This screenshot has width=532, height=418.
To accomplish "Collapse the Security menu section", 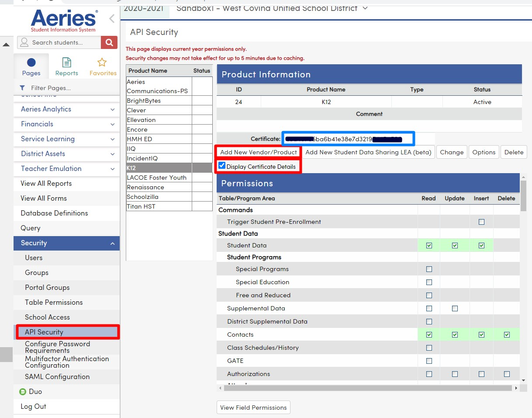I will tap(66, 243).
